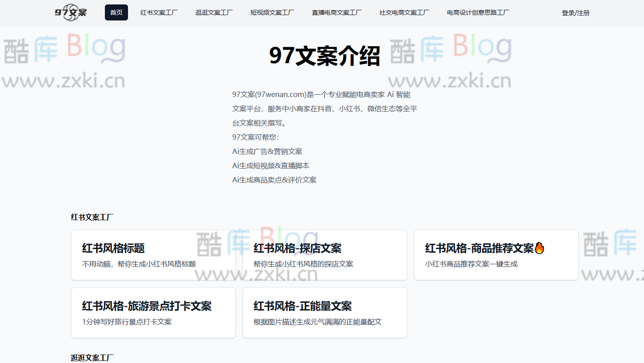This screenshot has width=644, height=363.
Task: Open the 短视频文案工厂 navigation menu
Action: tap(272, 12)
